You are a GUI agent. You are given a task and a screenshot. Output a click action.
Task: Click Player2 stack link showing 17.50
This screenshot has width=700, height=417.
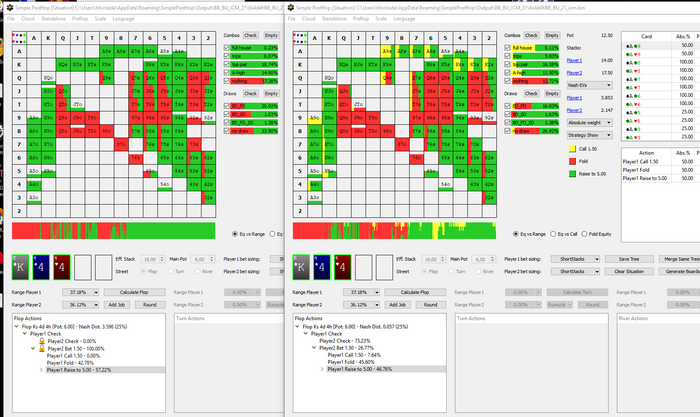[574, 73]
